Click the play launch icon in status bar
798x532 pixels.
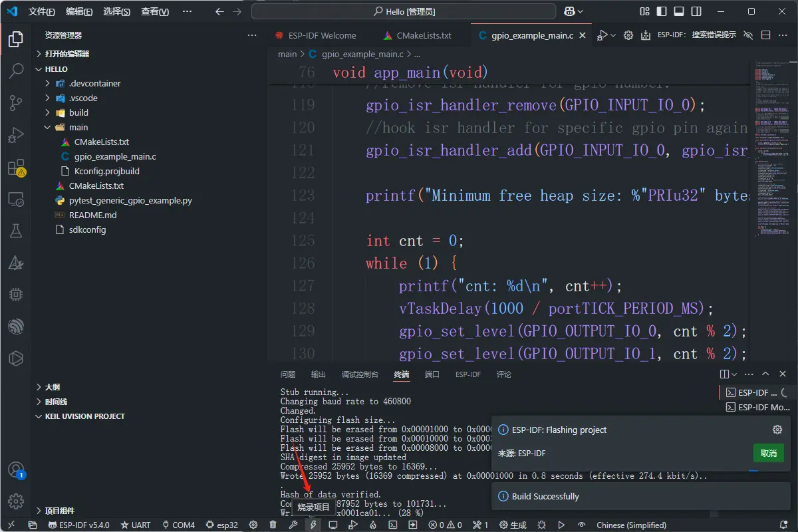click(x=561, y=525)
